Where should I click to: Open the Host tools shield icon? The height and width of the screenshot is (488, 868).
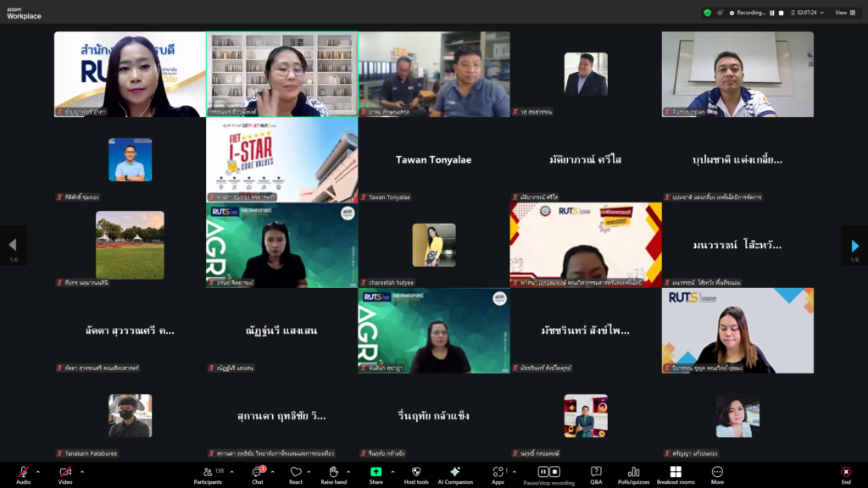pyautogui.click(x=415, y=473)
